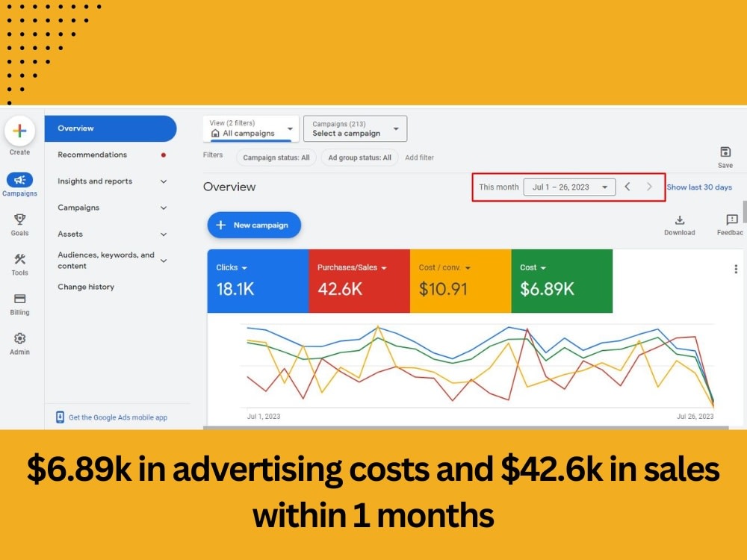Open Recommendations in the sidebar
747x560 pixels.
tap(93, 155)
